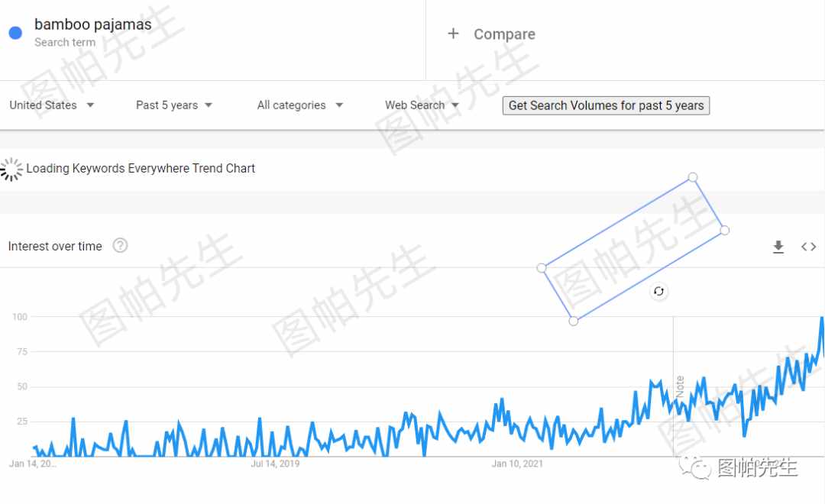The image size is (825, 504).
Task: Click the WeChat logo icon at bottom
Action: coord(696,467)
